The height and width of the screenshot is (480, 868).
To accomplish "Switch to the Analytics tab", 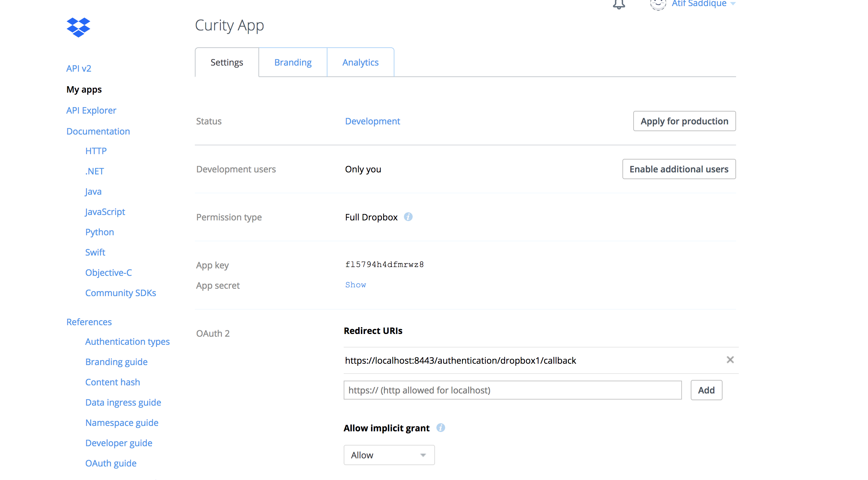I will click(x=360, y=63).
